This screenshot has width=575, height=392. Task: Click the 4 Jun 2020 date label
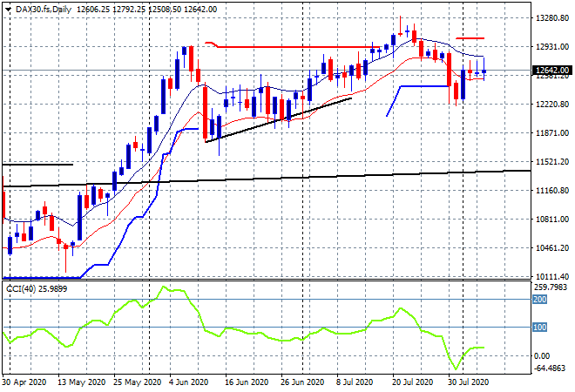[x=188, y=382]
